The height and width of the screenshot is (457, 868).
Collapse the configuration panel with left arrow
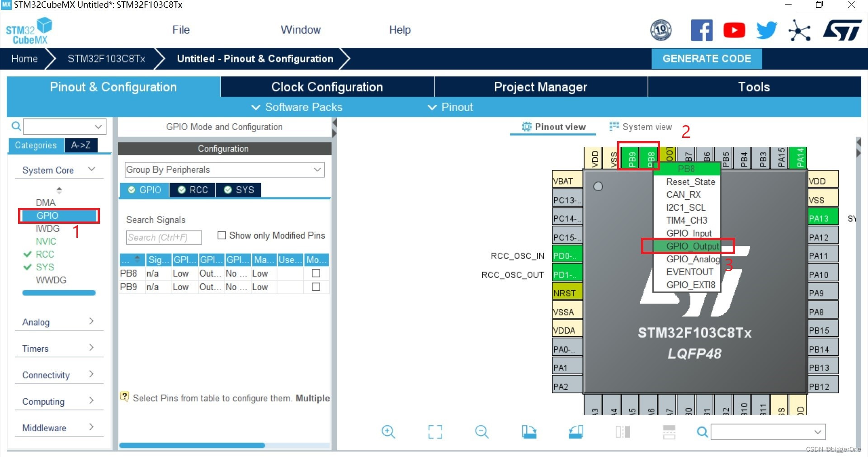[335, 122]
